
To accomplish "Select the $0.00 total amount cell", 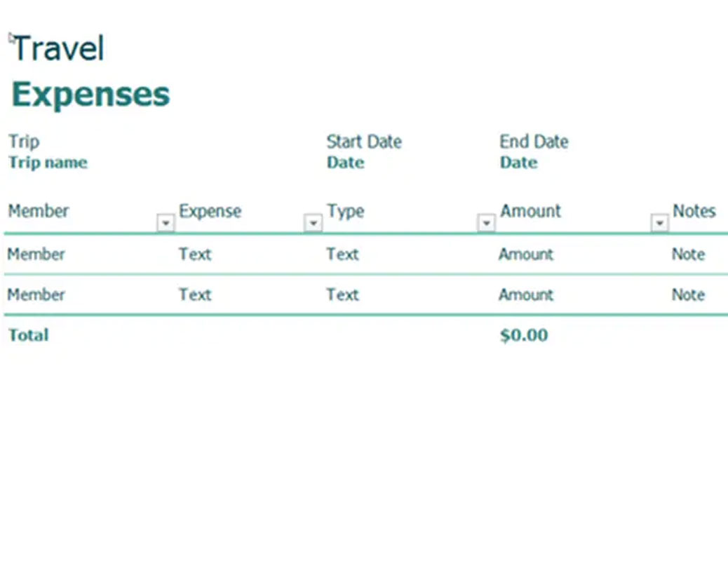I will coord(524,335).
